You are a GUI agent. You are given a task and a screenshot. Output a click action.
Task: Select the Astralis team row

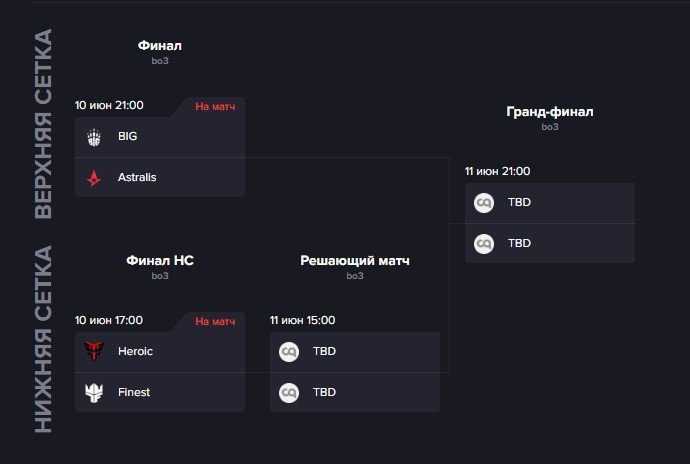point(160,177)
